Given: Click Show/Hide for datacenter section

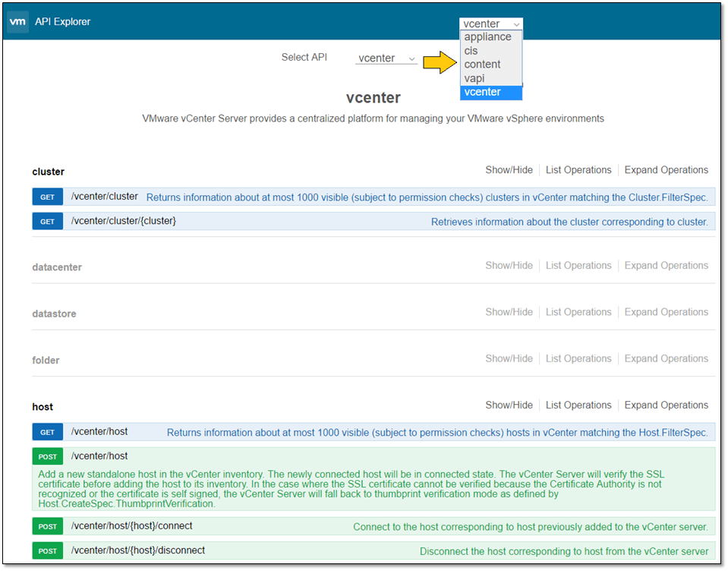Looking at the screenshot, I should click(x=509, y=266).
